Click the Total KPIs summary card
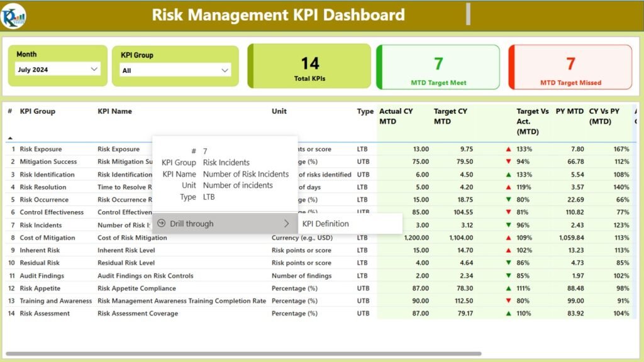This screenshot has height=362, width=644. [x=309, y=65]
